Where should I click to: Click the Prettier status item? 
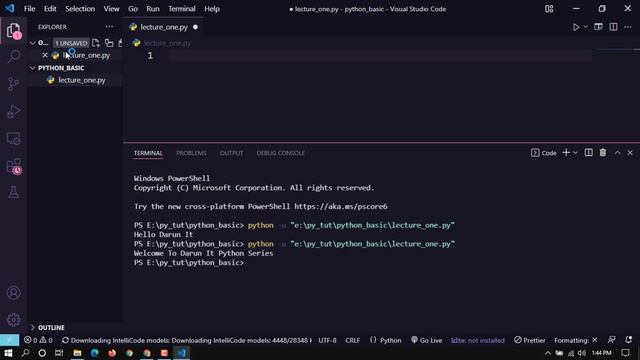530,340
